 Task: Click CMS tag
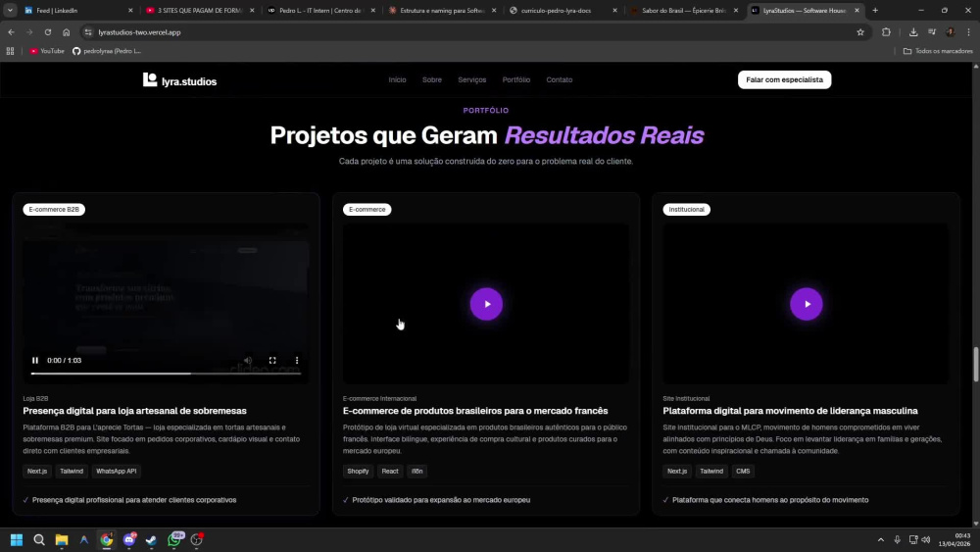[x=743, y=472]
